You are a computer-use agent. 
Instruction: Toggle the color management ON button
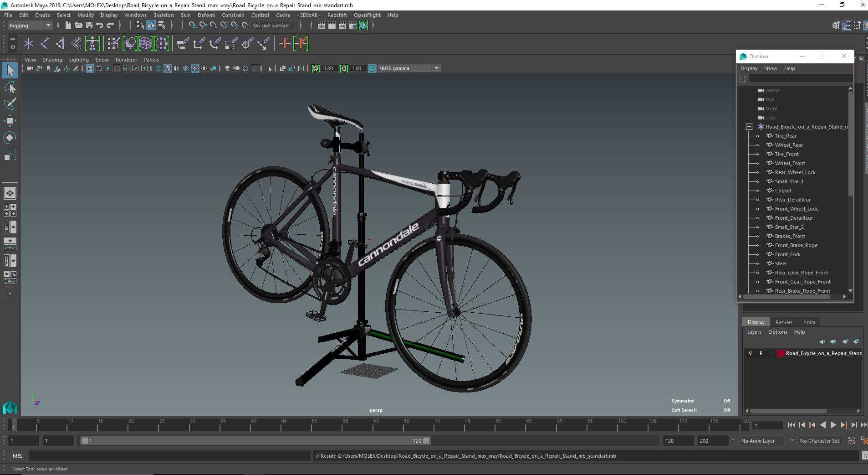pyautogui.click(x=372, y=68)
